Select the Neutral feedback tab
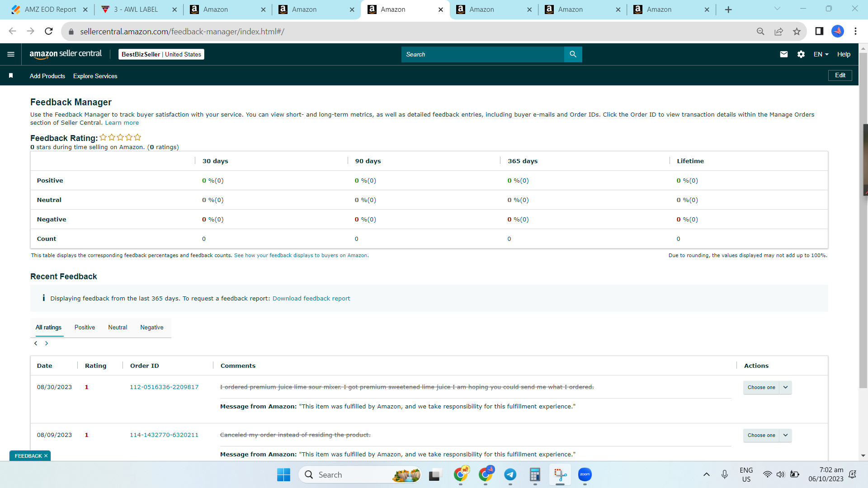The height and width of the screenshot is (488, 868). point(118,328)
